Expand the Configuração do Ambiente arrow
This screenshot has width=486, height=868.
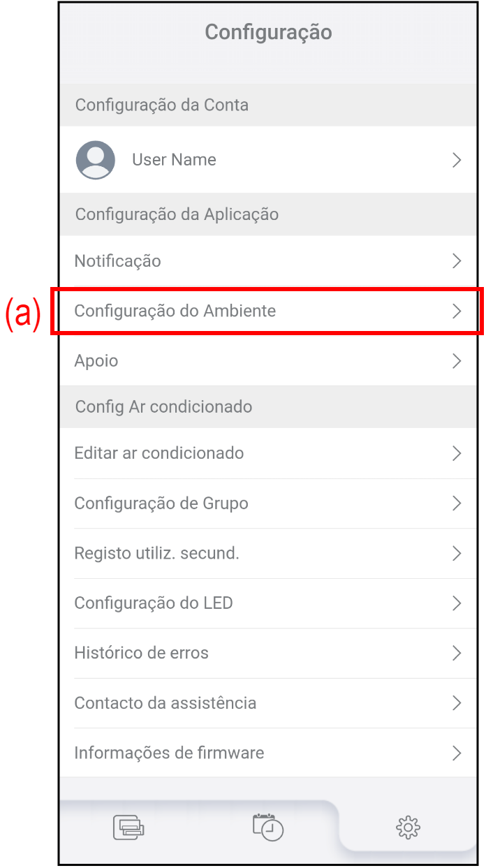(457, 311)
